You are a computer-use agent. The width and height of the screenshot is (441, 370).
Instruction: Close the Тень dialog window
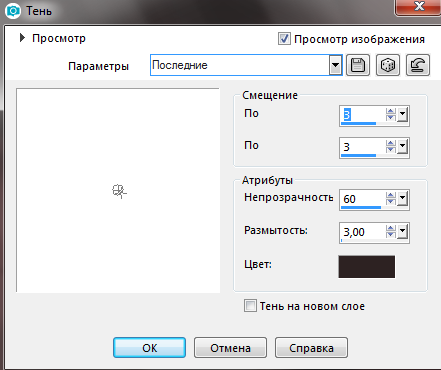pos(419,7)
